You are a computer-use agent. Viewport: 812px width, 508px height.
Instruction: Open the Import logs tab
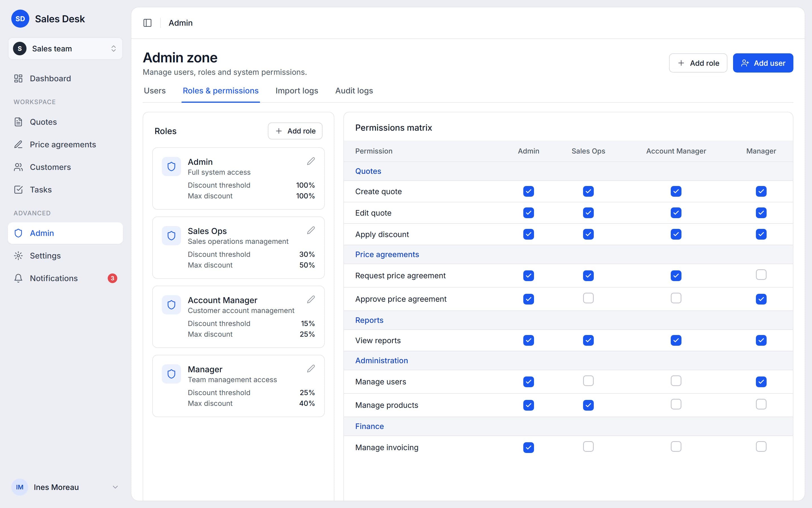(x=297, y=91)
